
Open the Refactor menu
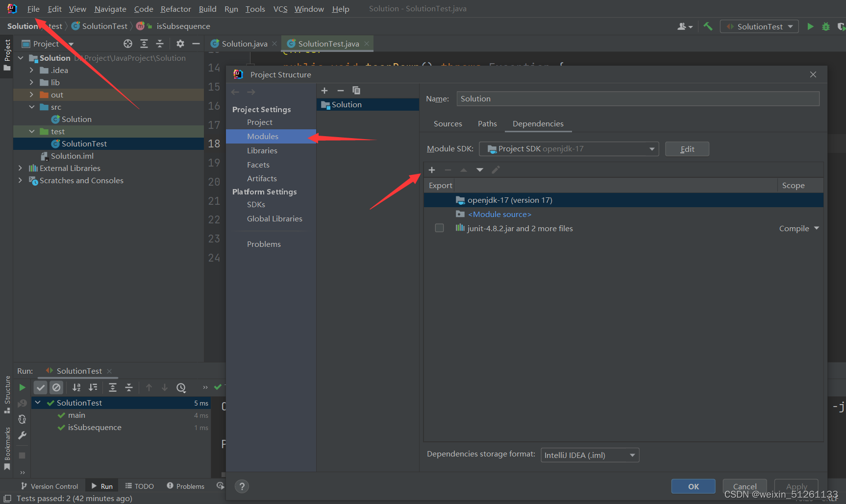coord(175,9)
